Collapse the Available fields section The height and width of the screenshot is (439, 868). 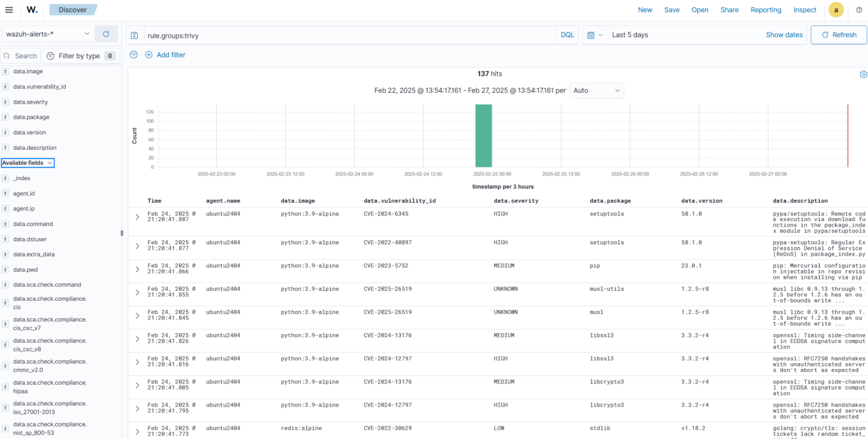click(28, 163)
